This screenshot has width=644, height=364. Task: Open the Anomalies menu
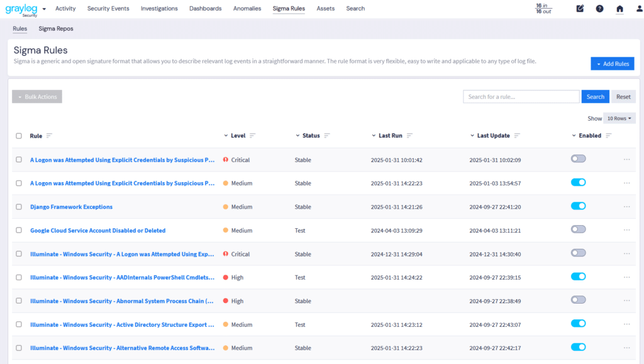pyautogui.click(x=247, y=8)
